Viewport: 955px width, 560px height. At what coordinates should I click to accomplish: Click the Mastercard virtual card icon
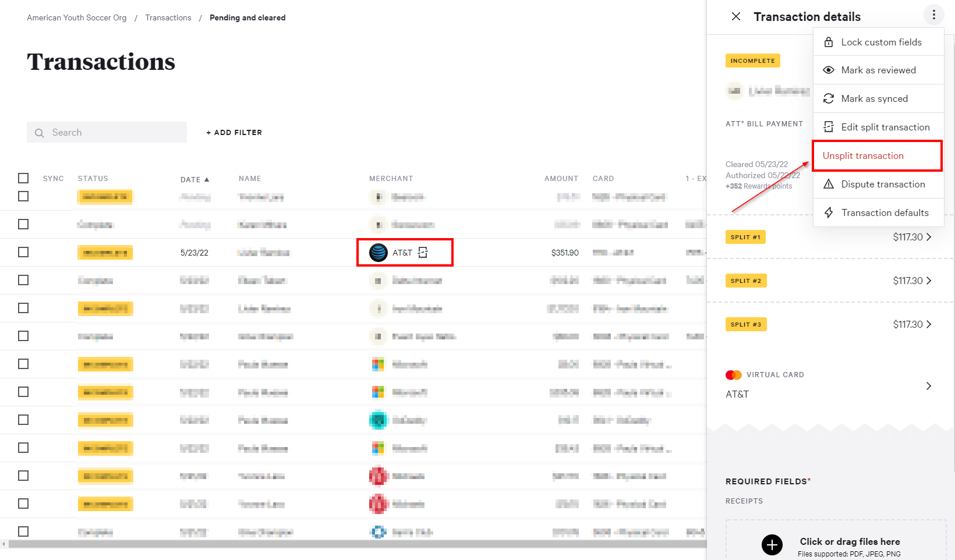[x=733, y=375]
